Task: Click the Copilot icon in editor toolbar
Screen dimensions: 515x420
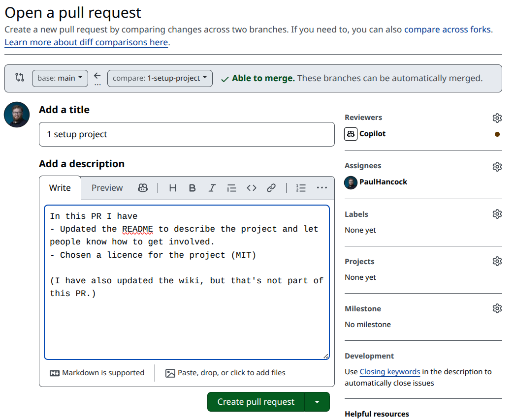Action: pyautogui.click(x=143, y=188)
